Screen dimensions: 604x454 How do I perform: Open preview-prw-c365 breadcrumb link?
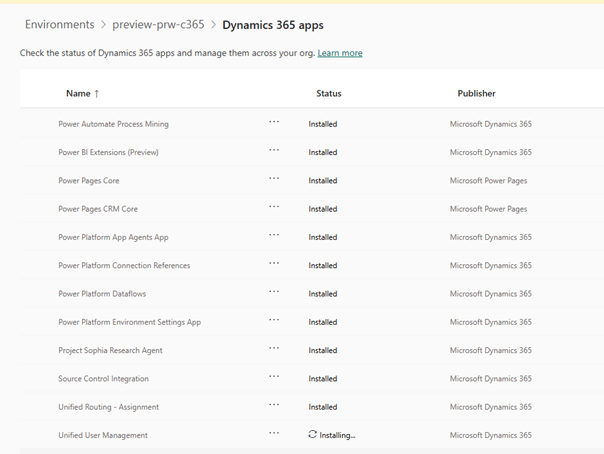(x=158, y=25)
